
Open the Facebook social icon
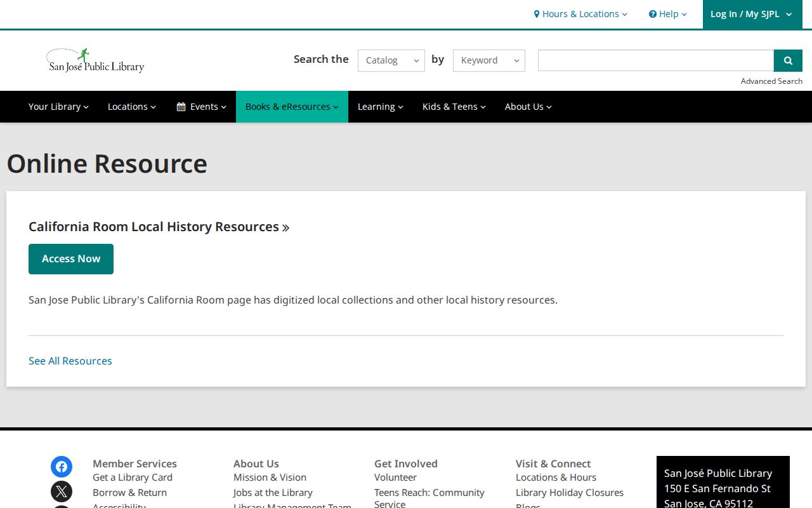click(62, 467)
